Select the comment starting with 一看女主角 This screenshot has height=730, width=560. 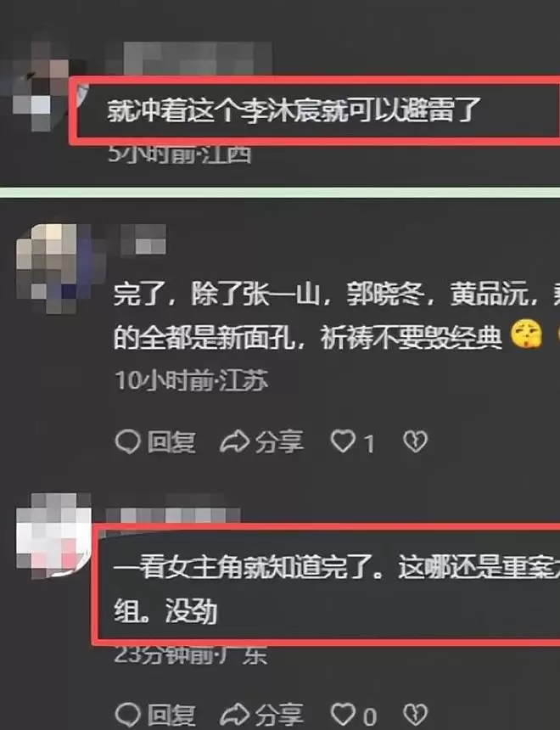click(336, 589)
